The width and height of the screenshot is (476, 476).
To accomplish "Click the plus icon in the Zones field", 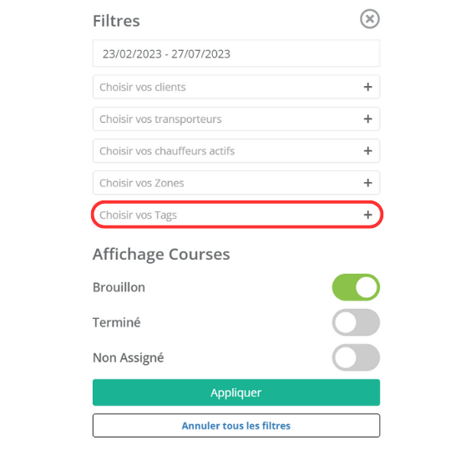I will click(367, 183).
